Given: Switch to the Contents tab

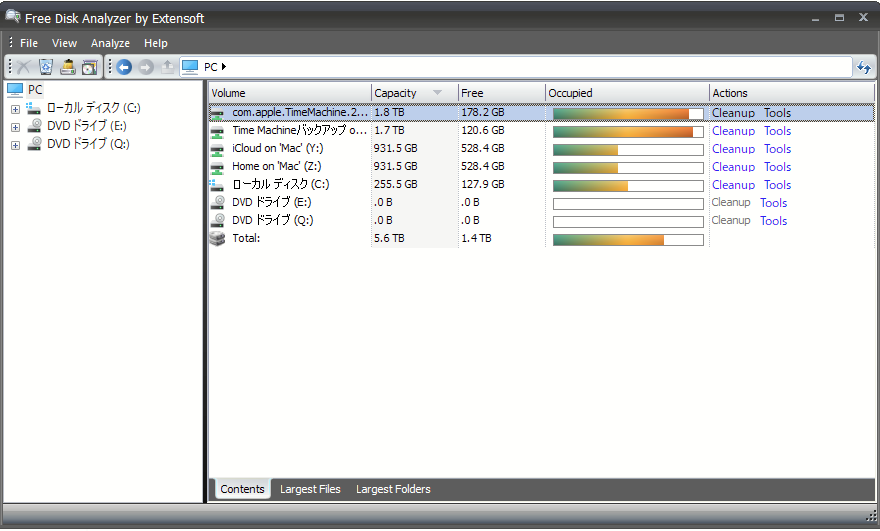Looking at the screenshot, I should coord(242,489).
